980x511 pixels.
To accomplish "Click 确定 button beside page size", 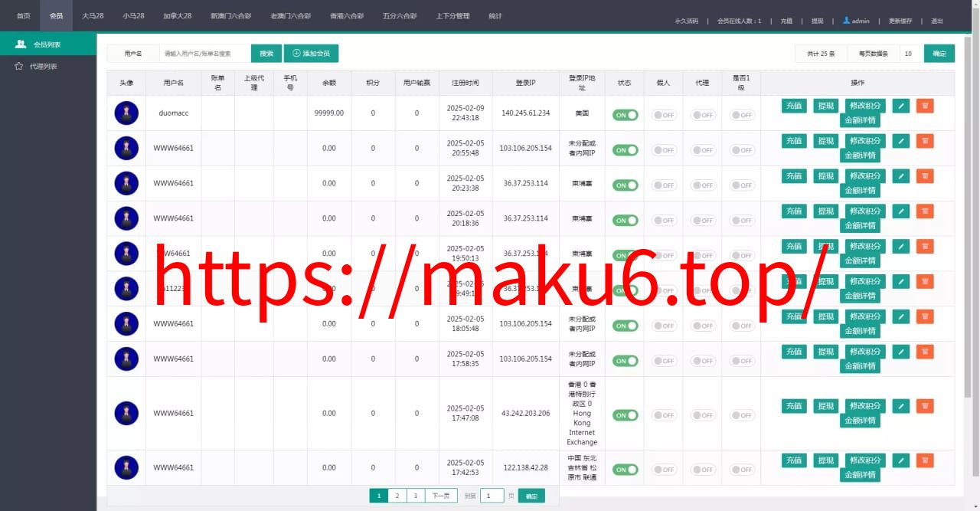I will [x=939, y=54].
